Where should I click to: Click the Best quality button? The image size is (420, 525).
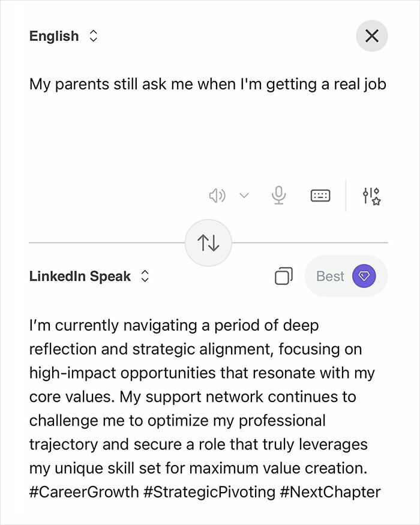tap(329, 276)
